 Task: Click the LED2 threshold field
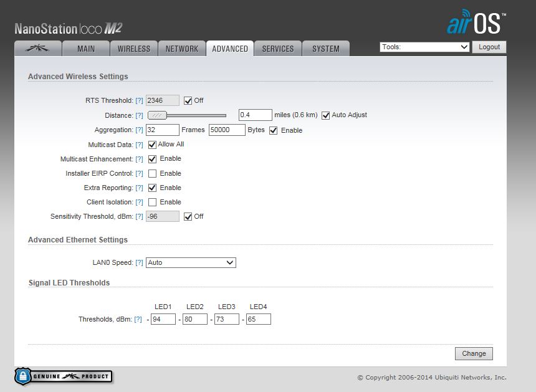pyautogui.click(x=195, y=319)
